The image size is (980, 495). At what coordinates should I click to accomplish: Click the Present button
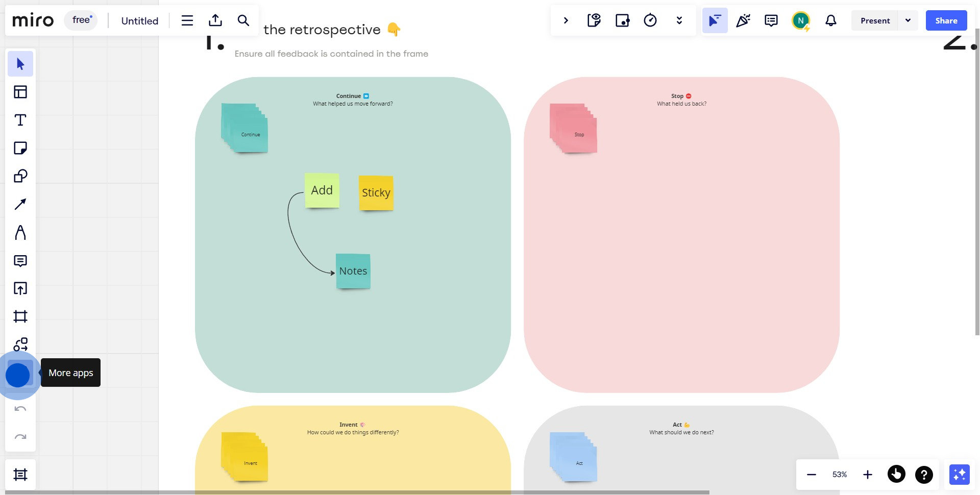875,20
